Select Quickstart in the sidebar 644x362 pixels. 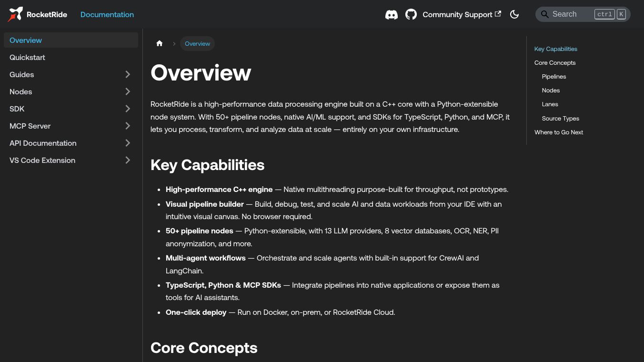tap(27, 57)
